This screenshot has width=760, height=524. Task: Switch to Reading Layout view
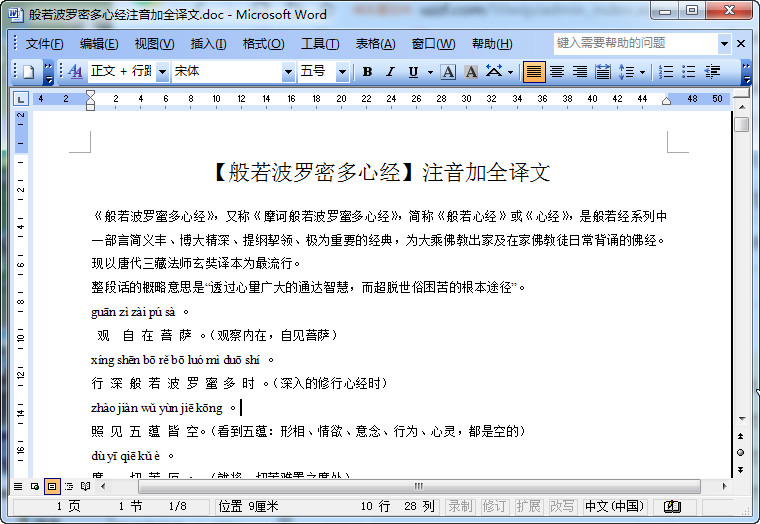[x=86, y=486]
